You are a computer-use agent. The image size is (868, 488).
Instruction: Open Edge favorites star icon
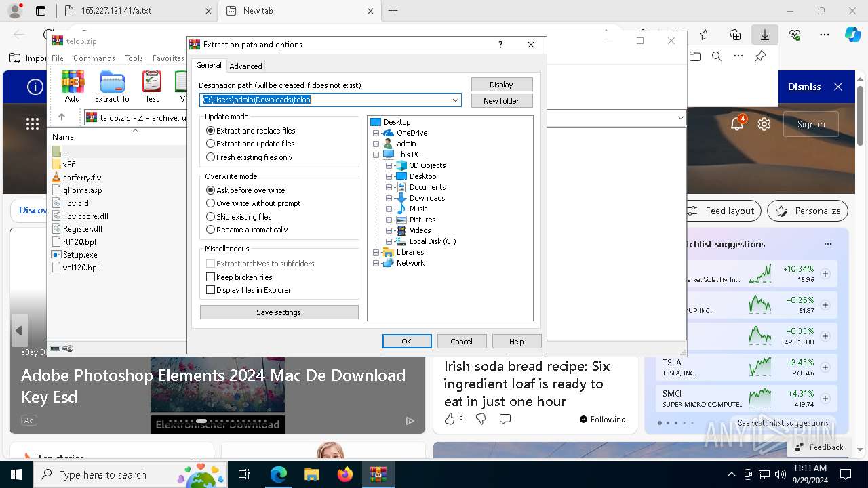(705, 35)
